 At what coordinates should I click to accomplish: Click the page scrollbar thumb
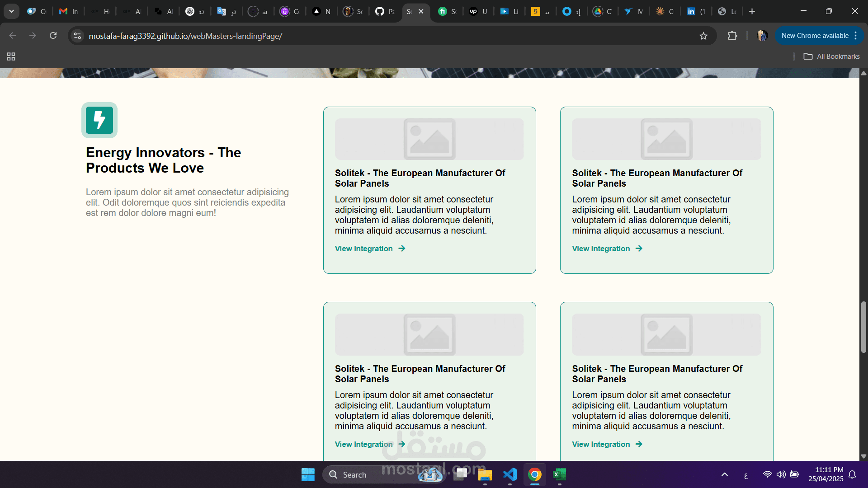[863, 327]
